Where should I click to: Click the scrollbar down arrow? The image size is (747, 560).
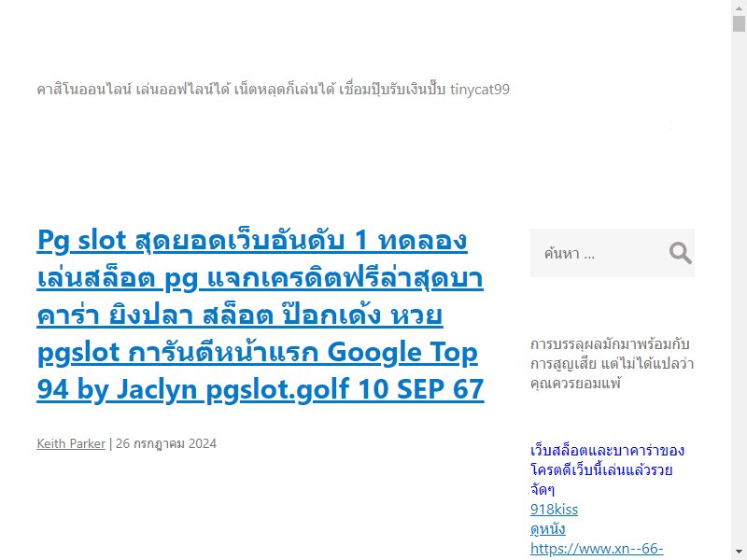coord(739,553)
